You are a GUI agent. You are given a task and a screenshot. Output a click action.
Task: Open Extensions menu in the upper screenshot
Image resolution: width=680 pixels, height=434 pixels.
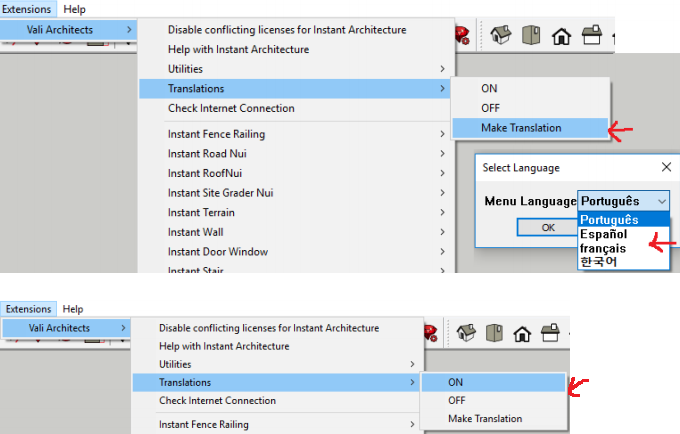coord(28,9)
